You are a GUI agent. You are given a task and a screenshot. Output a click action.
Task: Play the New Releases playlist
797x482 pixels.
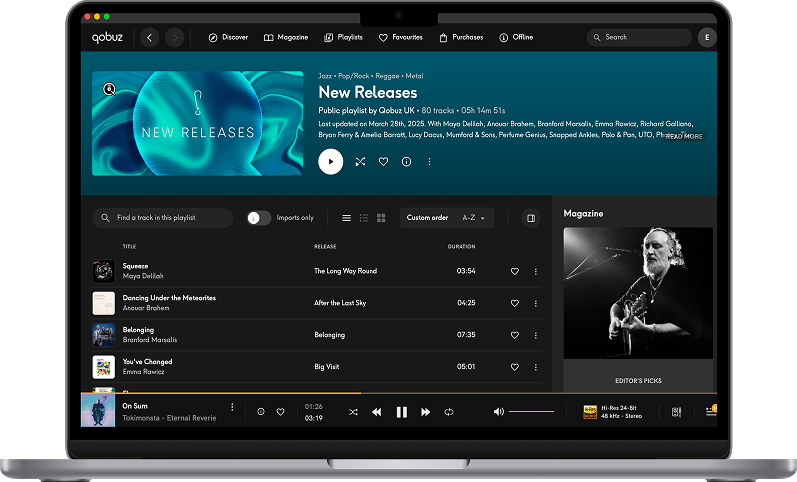click(330, 161)
